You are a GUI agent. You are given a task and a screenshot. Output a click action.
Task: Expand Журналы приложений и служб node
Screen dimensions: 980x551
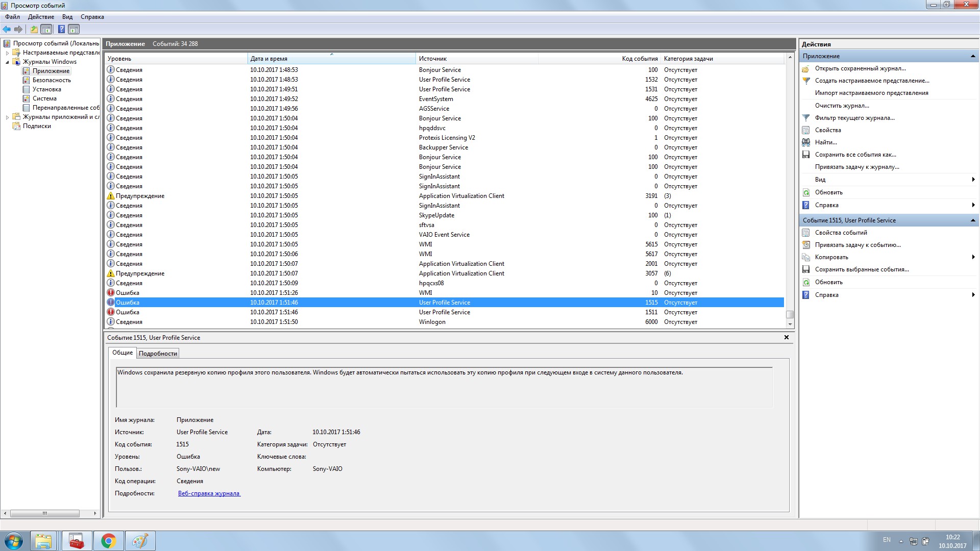tap(7, 117)
